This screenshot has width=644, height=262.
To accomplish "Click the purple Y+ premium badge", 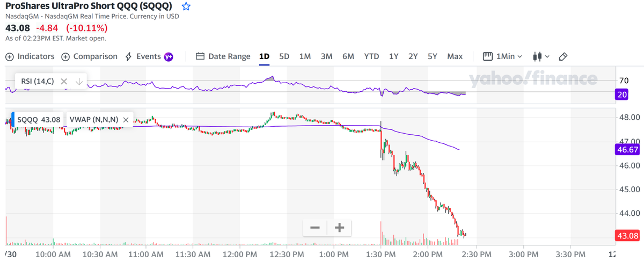I will point(169,57).
